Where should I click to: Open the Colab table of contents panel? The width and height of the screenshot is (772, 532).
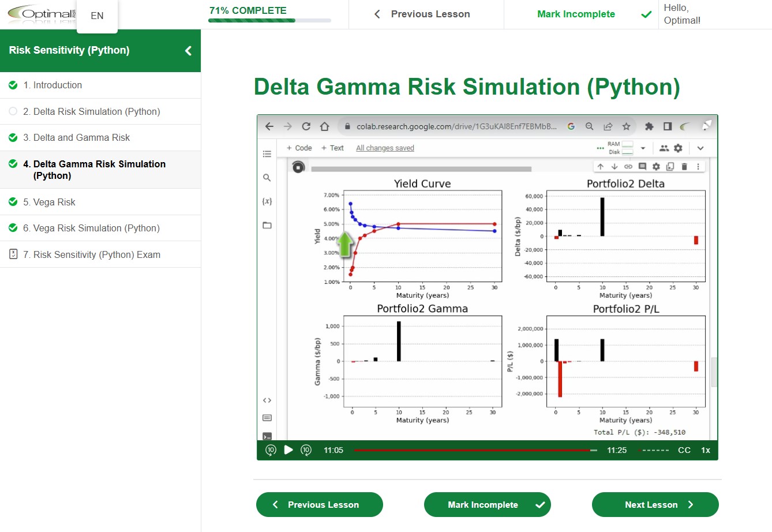pos(267,154)
